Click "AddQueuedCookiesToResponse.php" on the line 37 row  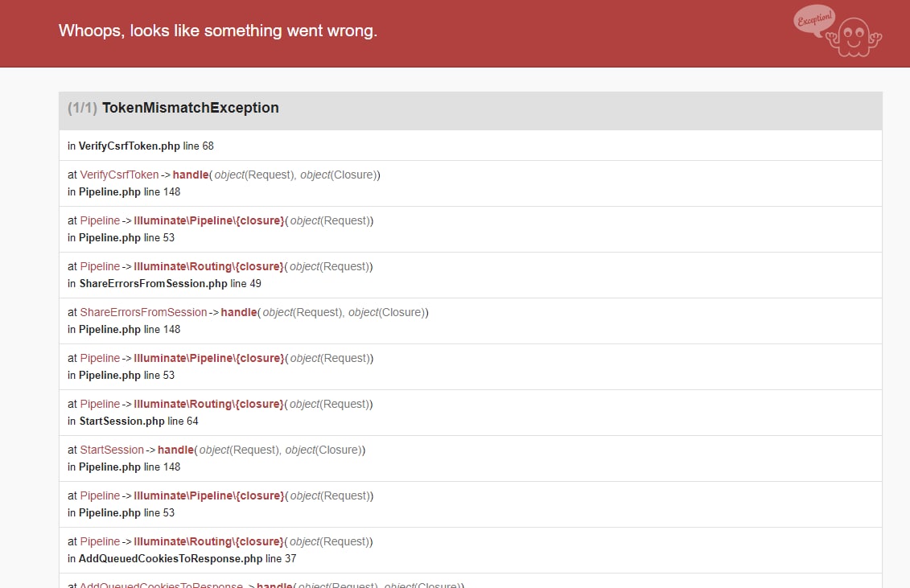pyautogui.click(x=171, y=559)
